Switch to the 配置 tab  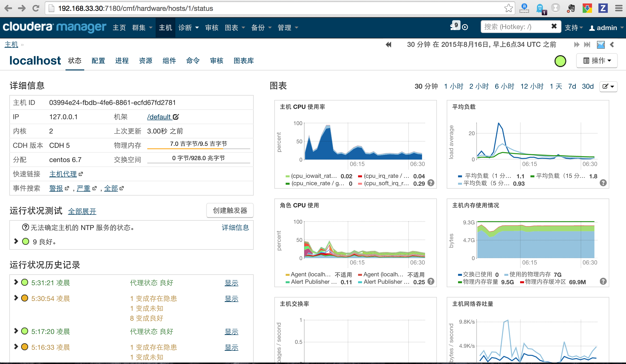point(98,61)
